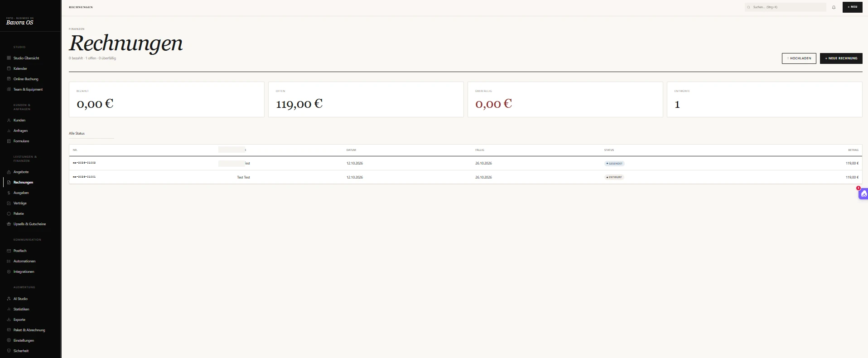Open the invoice row with Gesendet status
Screen dimensions: 868x358
coord(465,163)
